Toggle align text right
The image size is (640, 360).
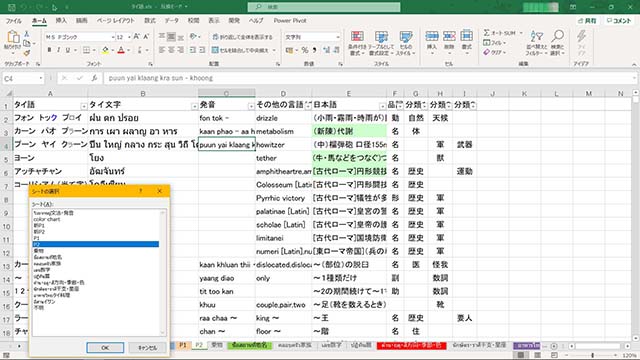[181, 50]
